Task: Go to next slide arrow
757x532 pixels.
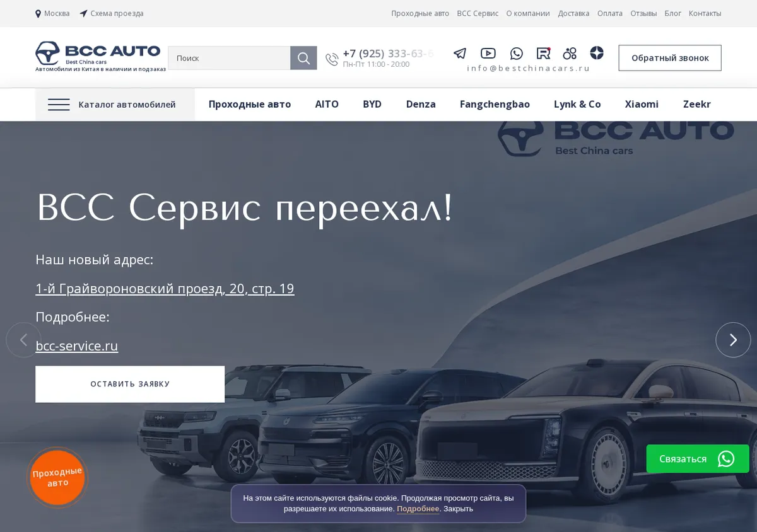Action: pyautogui.click(x=733, y=340)
